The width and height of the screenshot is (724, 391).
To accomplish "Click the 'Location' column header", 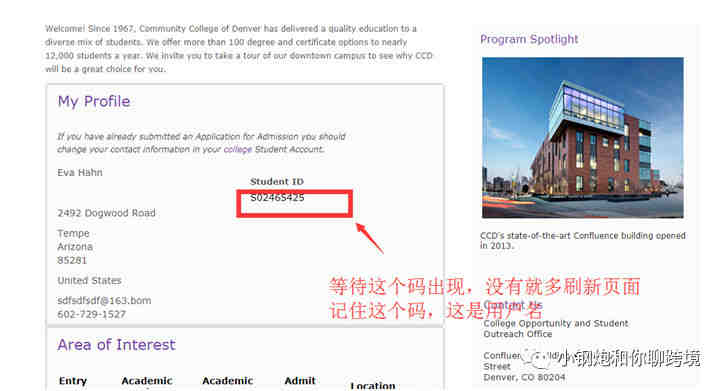I will [373, 385].
